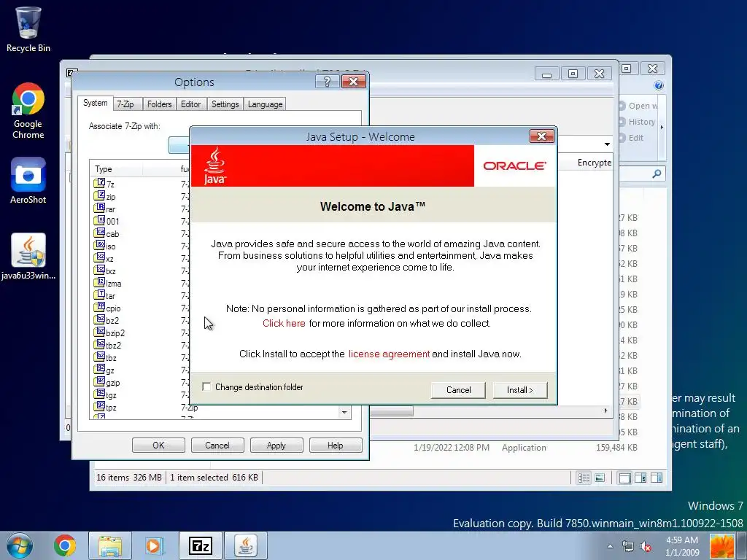The image size is (747, 560).
Task: Select the rar file type icon
Action: tap(99, 208)
